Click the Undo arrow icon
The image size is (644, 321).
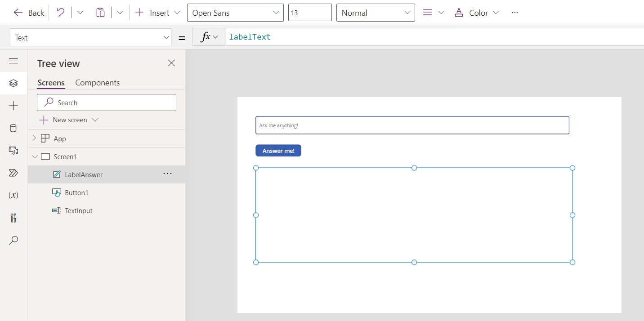point(60,13)
